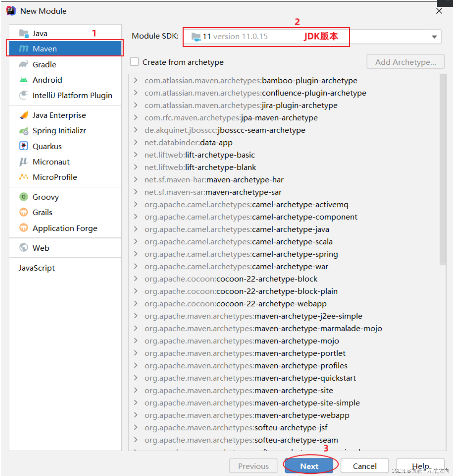The image size is (453, 476).
Task: Click the MicroProfile icon
Action: tap(24, 177)
